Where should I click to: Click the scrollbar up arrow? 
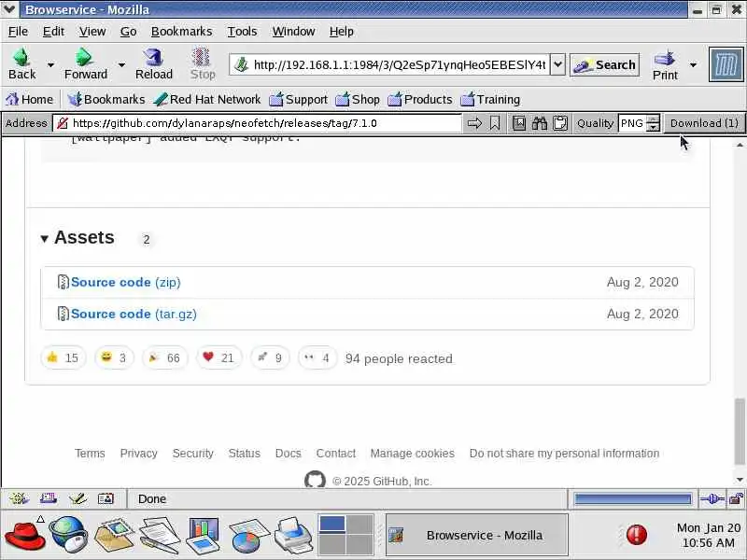point(740,145)
